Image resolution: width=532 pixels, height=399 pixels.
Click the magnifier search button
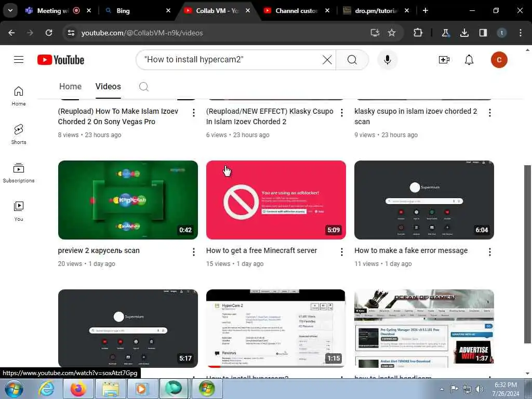pyautogui.click(x=352, y=60)
